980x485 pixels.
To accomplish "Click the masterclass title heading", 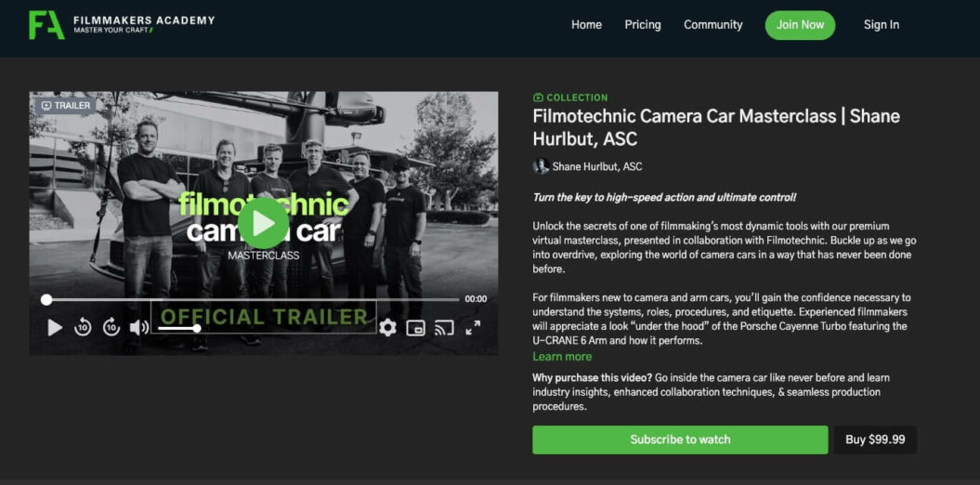I will (x=716, y=127).
